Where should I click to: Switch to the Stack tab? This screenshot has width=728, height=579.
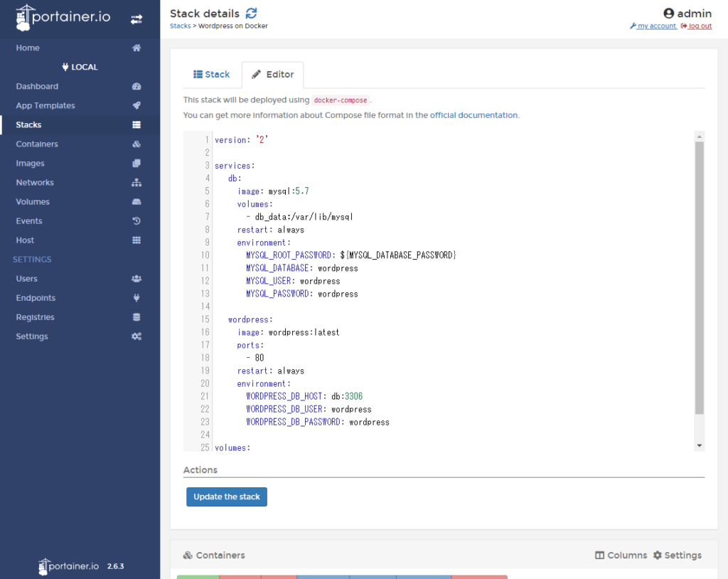212,75
